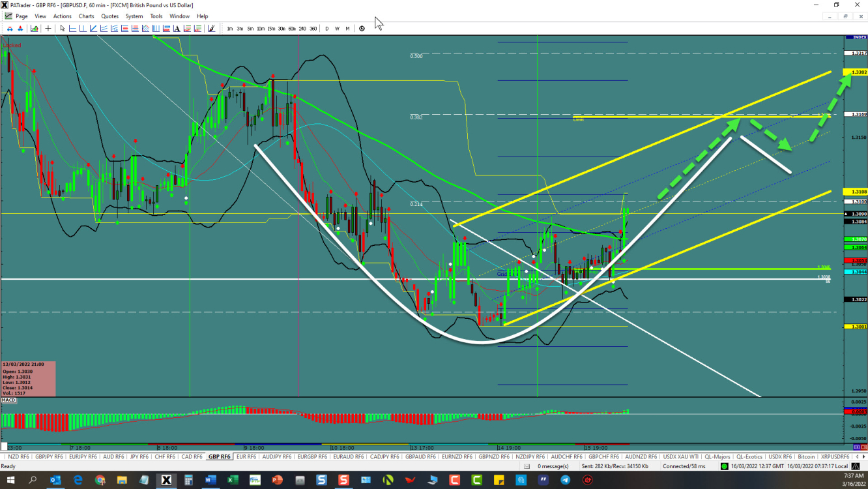The height and width of the screenshot is (489, 868).
Task: Switch to the QL-Majors tab
Action: (718, 456)
